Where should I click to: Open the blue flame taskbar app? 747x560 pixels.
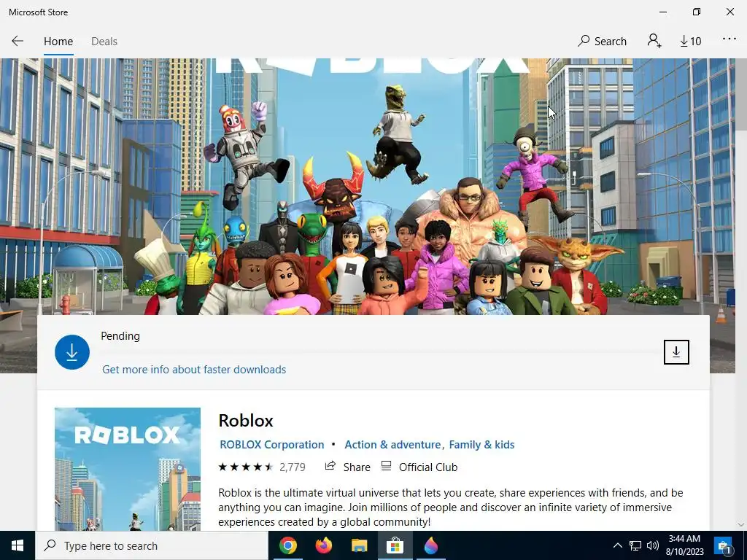point(430,545)
